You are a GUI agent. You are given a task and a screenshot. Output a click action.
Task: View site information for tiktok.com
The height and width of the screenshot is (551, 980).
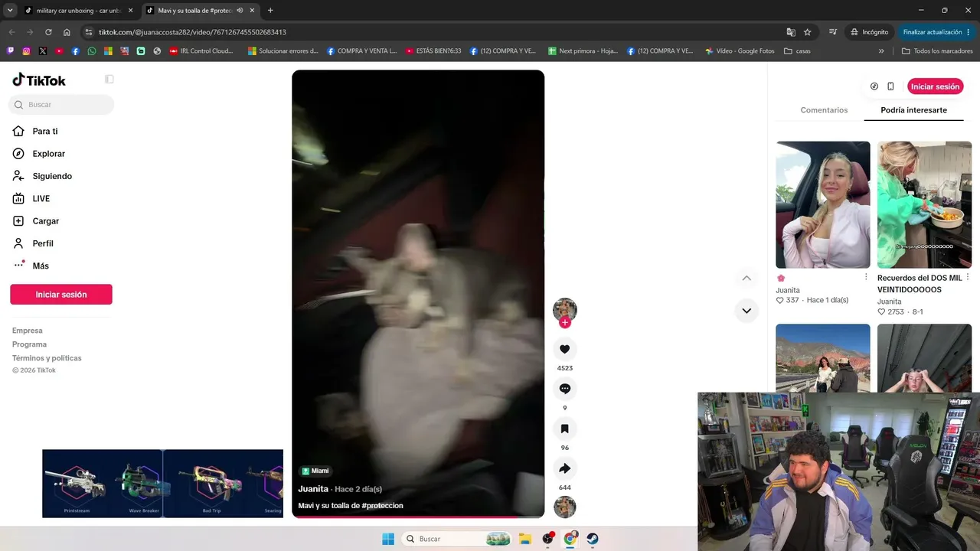click(89, 32)
